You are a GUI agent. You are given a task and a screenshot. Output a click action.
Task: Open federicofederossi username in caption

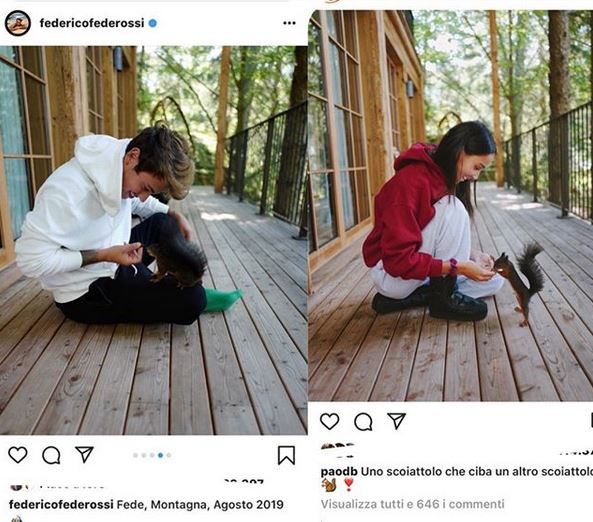pos(61,505)
